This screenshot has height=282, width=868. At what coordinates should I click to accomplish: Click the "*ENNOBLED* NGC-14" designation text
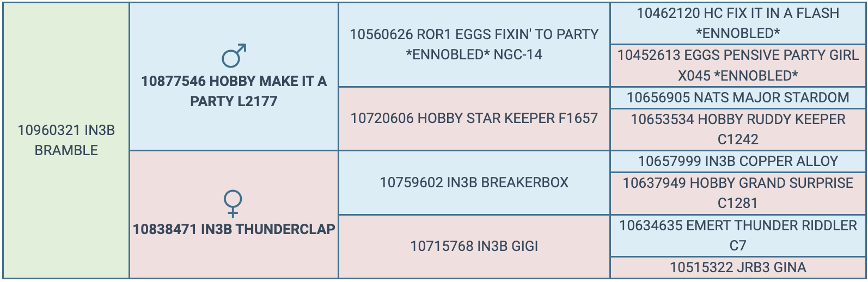point(474,54)
